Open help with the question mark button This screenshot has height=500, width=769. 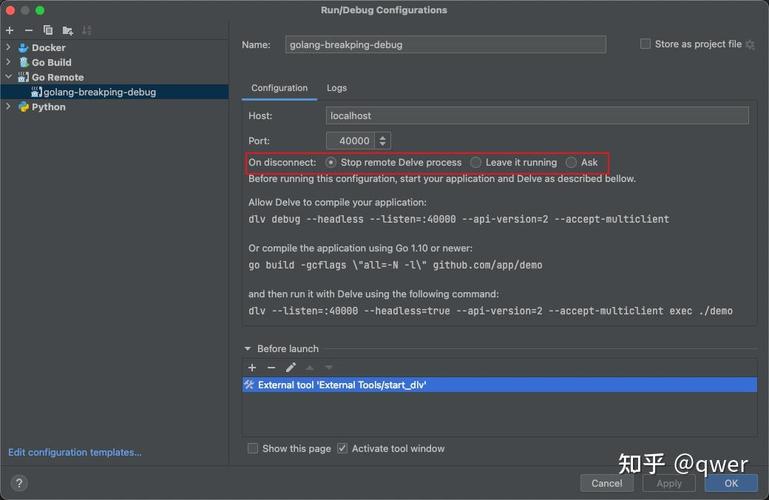tap(19, 483)
